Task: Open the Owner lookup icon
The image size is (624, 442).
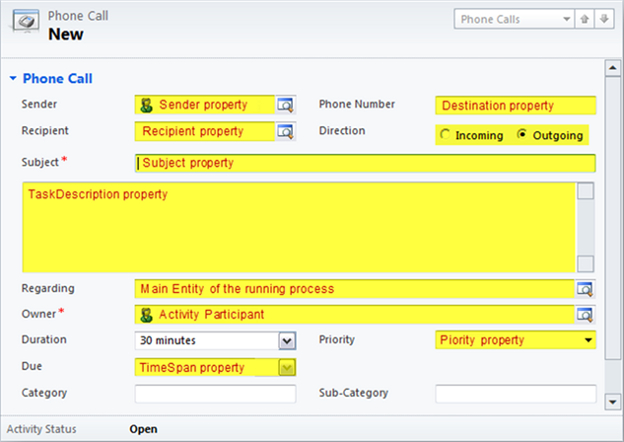Action: click(x=587, y=315)
